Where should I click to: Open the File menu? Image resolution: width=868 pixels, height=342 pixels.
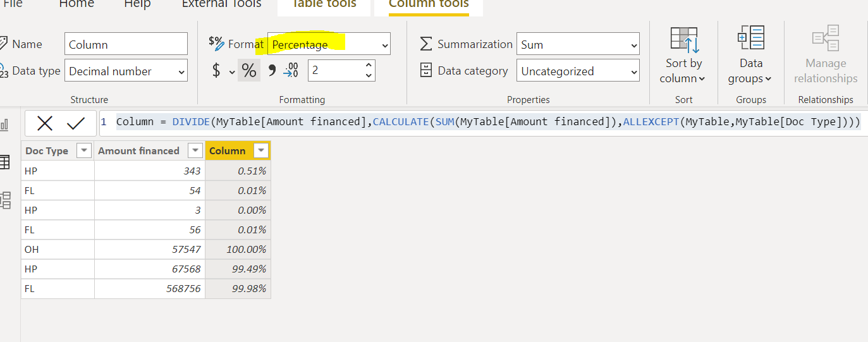tap(12, 4)
